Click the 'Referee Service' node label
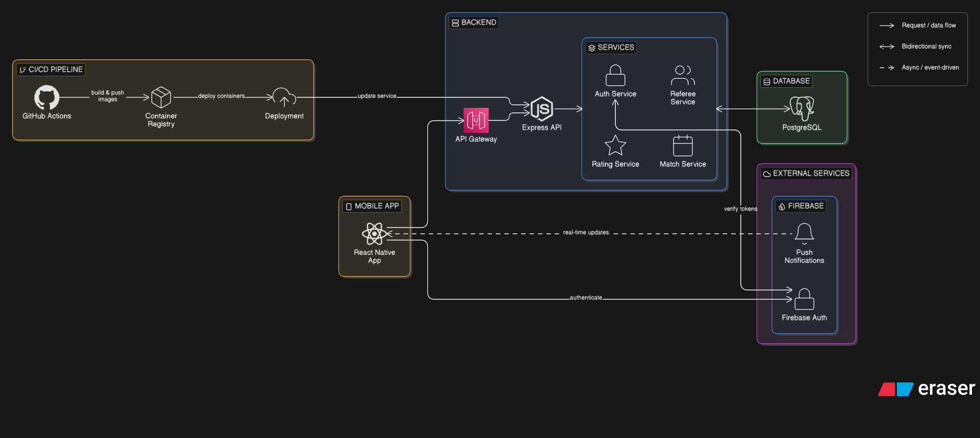980x438 pixels. (683, 98)
